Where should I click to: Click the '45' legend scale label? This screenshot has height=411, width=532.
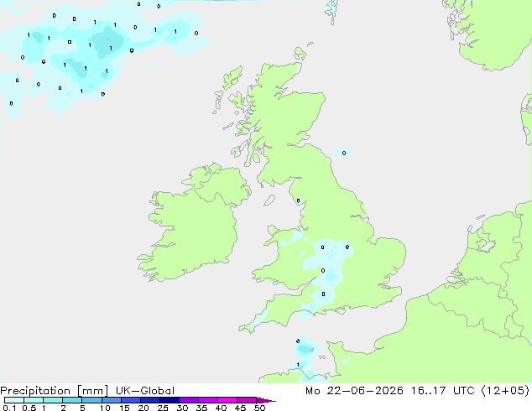click(x=240, y=408)
